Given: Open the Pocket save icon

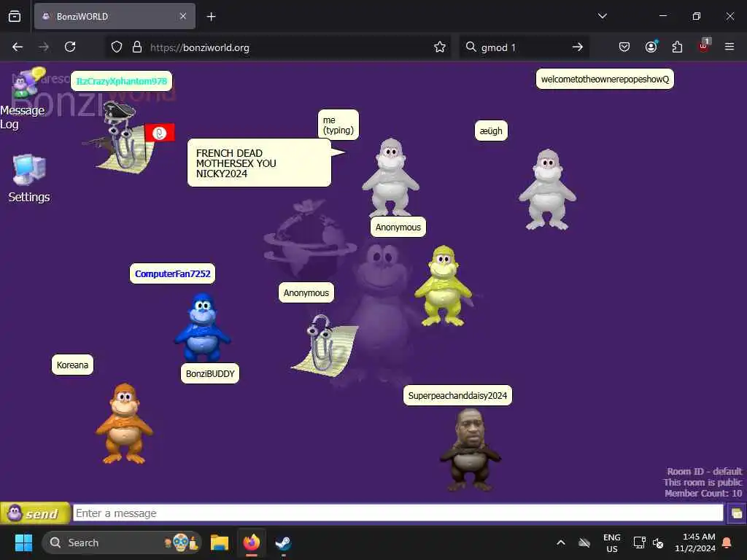Looking at the screenshot, I should 624,47.
